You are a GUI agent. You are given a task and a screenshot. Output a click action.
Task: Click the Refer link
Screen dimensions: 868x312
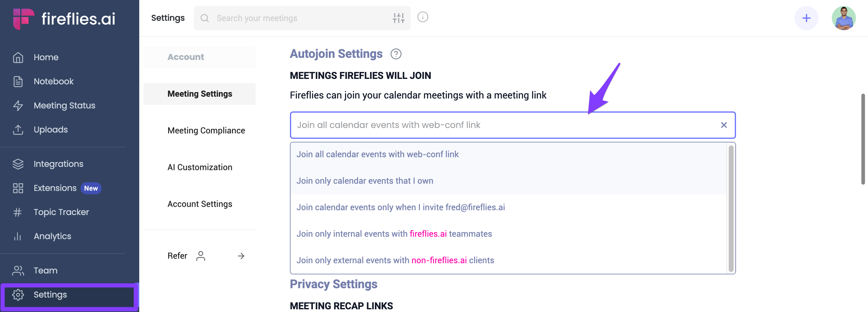[x=177, y=256]
